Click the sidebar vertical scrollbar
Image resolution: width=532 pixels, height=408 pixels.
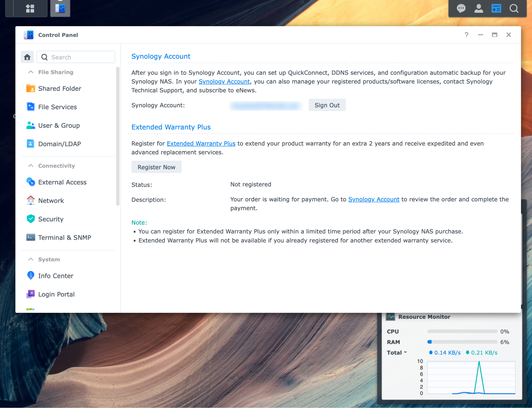(x=118, y=136)
